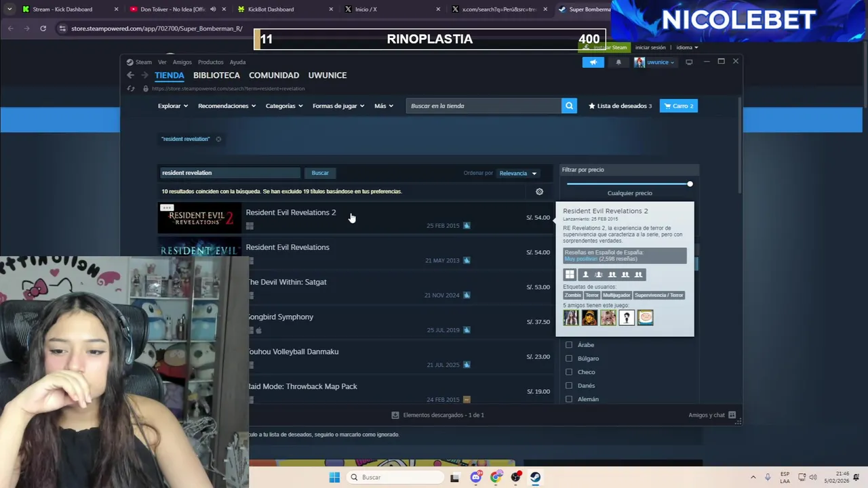Image resolution: width=868 pixels, height=488 pixels.
Task: Click the Supervivencia / Terror tag
Action: click(x=659, y=296)
